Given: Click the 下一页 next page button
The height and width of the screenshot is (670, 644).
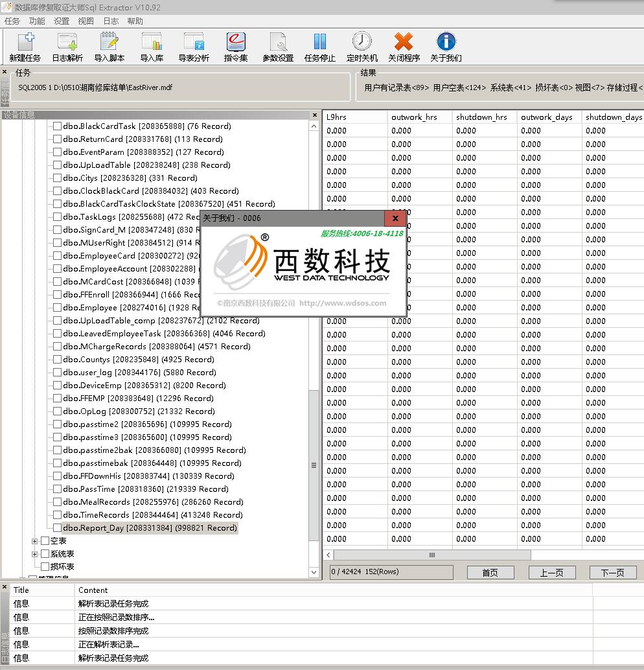Looking at the screenshot, I should point(613,573).
